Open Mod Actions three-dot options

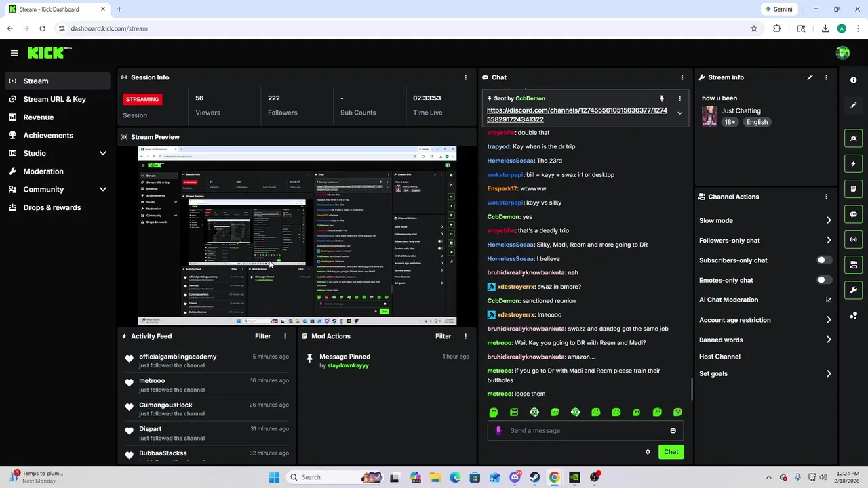[465, 336]
